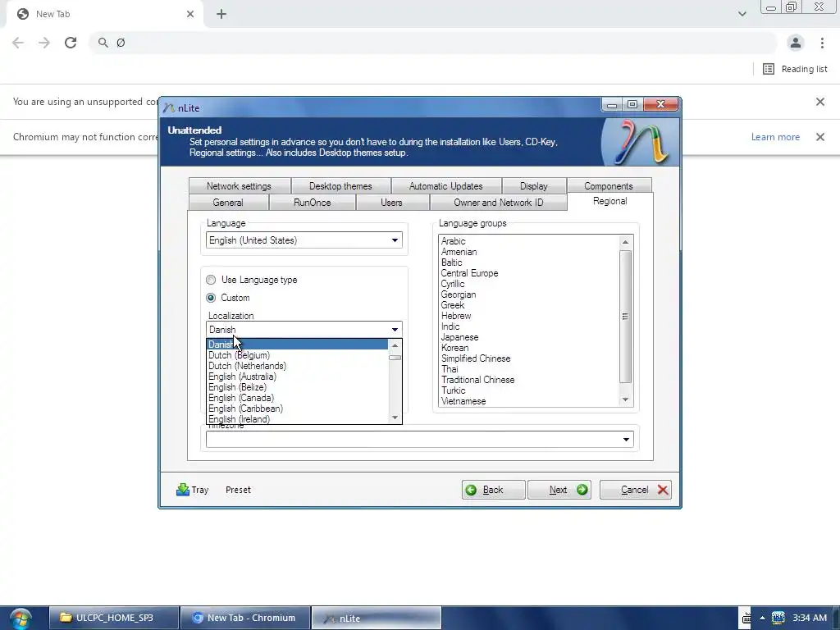Close the New Tab tab
Screen dimensions: 840x630
point(190,14)
